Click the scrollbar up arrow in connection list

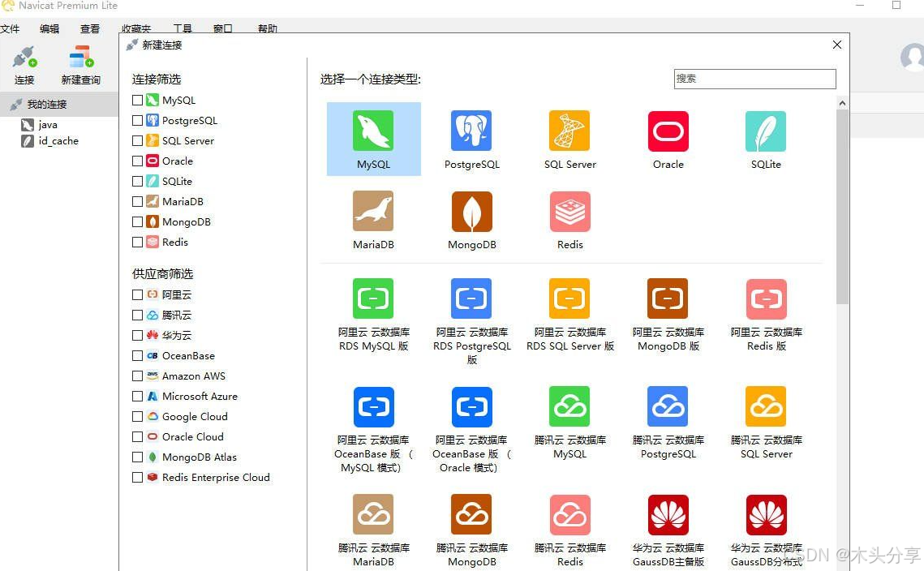point(842,103)
